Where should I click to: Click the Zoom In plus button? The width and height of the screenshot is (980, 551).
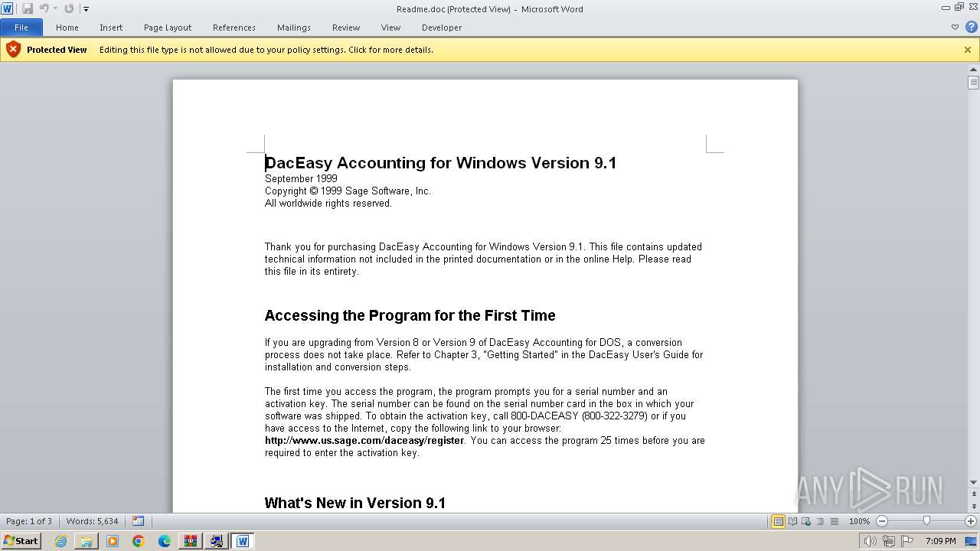971,521
